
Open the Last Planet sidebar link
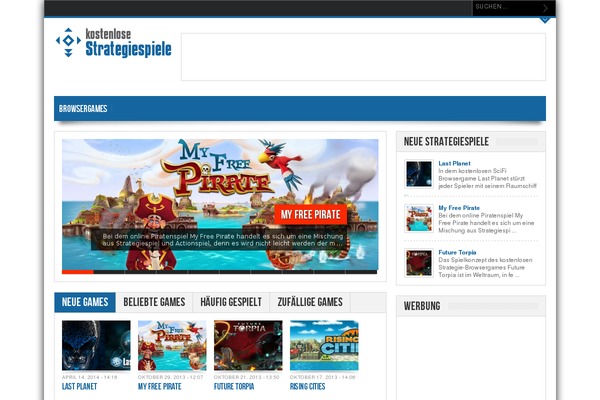(x=454, y=163)
